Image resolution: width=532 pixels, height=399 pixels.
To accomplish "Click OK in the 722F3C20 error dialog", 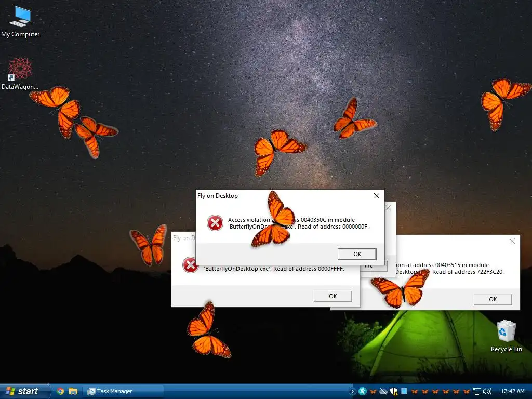I will [493, 299].
